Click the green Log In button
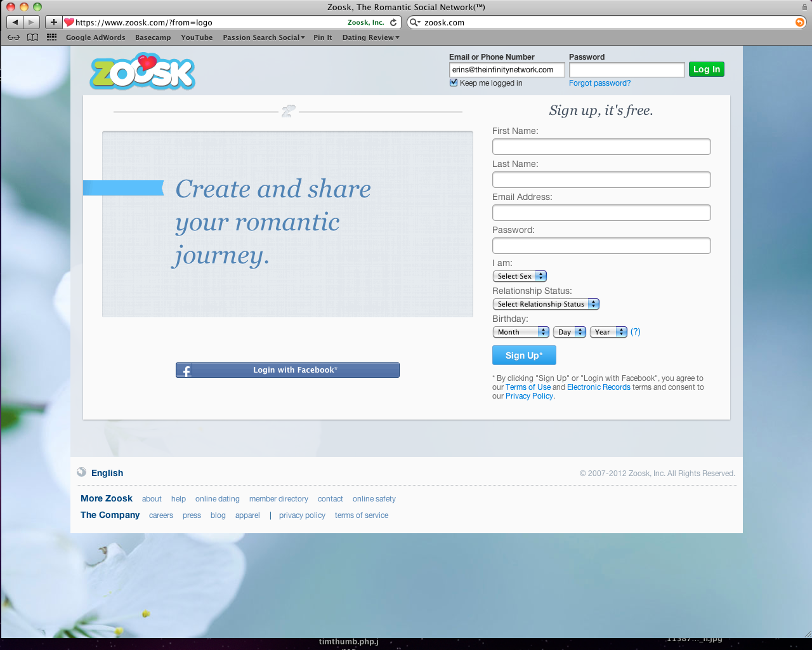This screenshot has height=650, width=812. [x=707, y=69]
